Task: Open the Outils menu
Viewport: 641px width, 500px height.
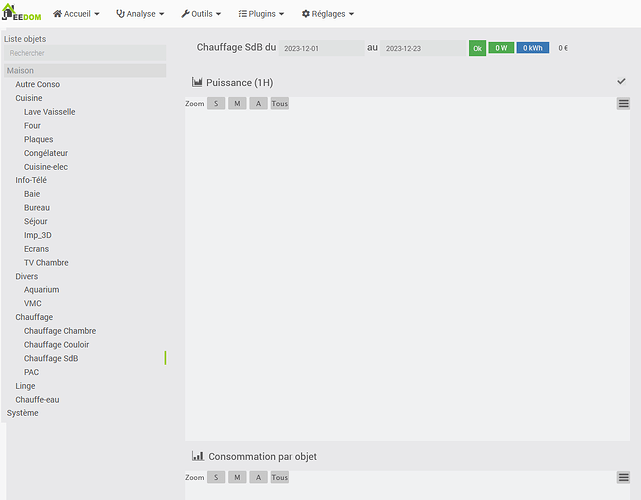Action: point(201,14)
